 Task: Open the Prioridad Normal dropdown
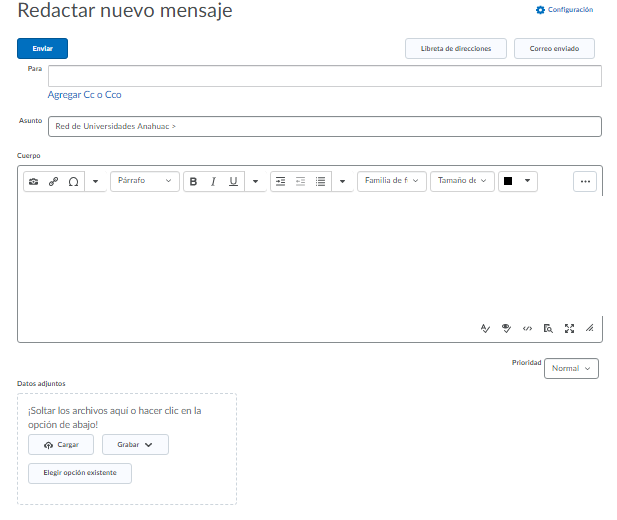coord(571,368)
